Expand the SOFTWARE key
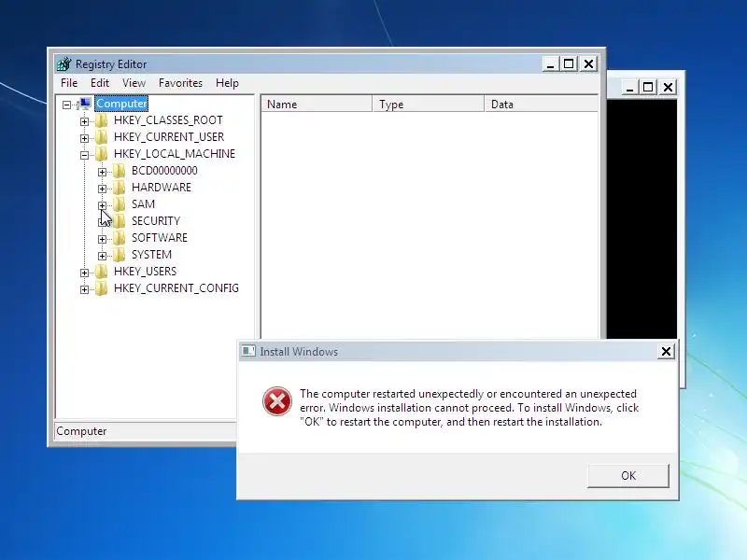Screen dimensions: 747x560 [102, 239]
